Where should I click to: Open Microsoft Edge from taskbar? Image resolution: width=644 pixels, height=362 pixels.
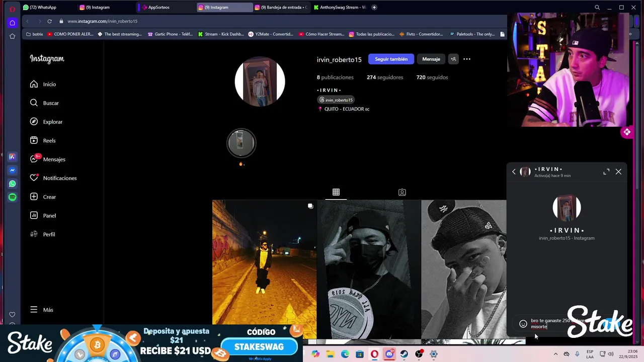pos(345,354)
